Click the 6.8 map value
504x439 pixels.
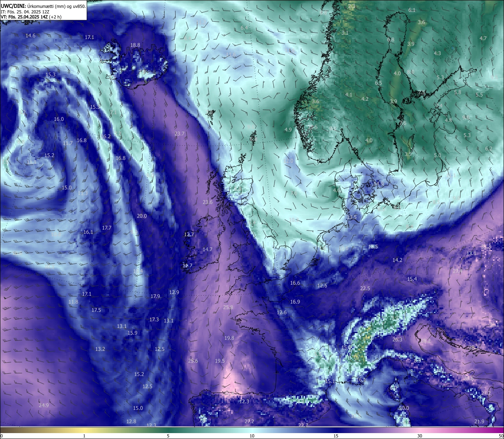pyautogui.click(x=391, y=40)
